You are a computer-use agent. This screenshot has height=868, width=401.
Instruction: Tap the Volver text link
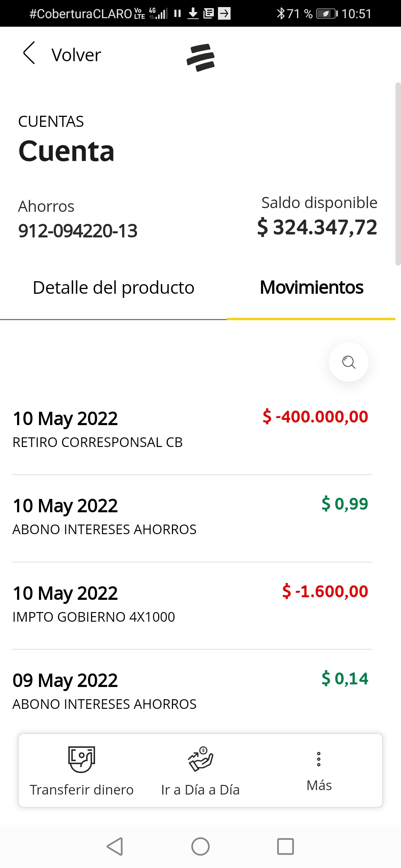click(x=76, y=55)
